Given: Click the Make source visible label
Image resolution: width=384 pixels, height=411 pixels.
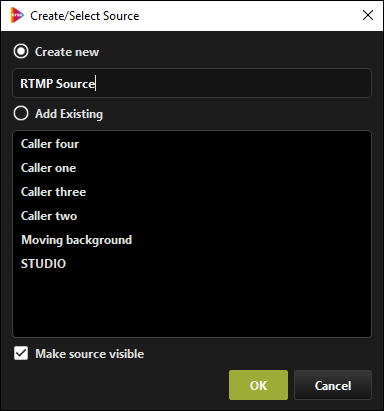Looking at the screenshot, I should 90,354.
